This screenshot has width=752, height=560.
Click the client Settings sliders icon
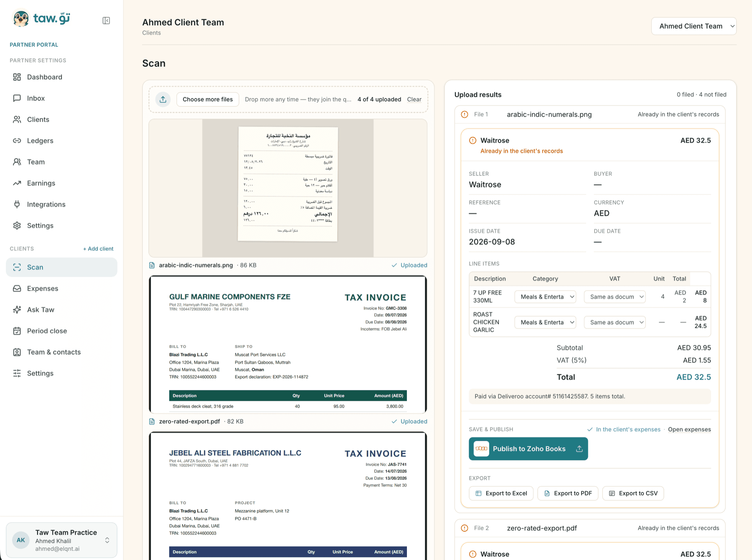coord(17,373)
